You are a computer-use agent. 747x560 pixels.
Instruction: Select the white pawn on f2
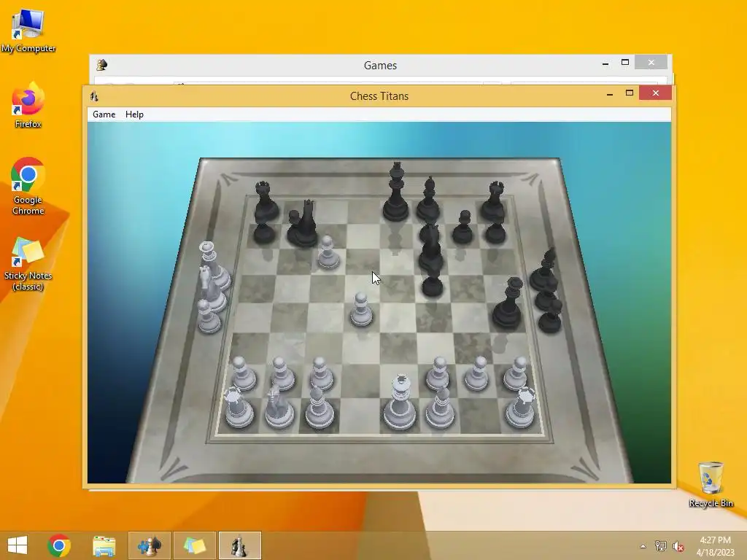pos(438,374)
